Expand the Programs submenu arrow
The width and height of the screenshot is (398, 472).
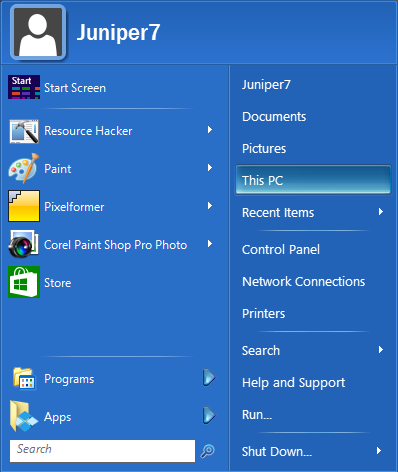tap(209, 378)
